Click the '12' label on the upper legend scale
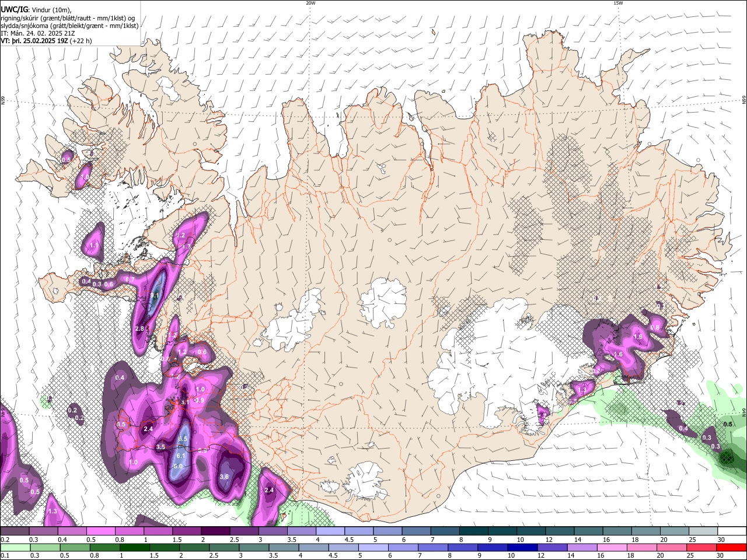Image resolution: width=747 pixels, height=560 pixels. tap(549, 540)
